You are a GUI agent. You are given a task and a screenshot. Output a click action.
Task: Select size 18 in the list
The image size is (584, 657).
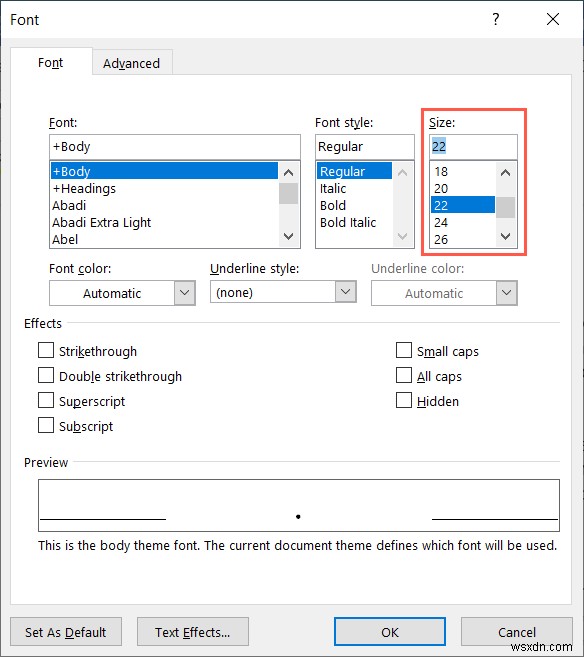(463, 171)
